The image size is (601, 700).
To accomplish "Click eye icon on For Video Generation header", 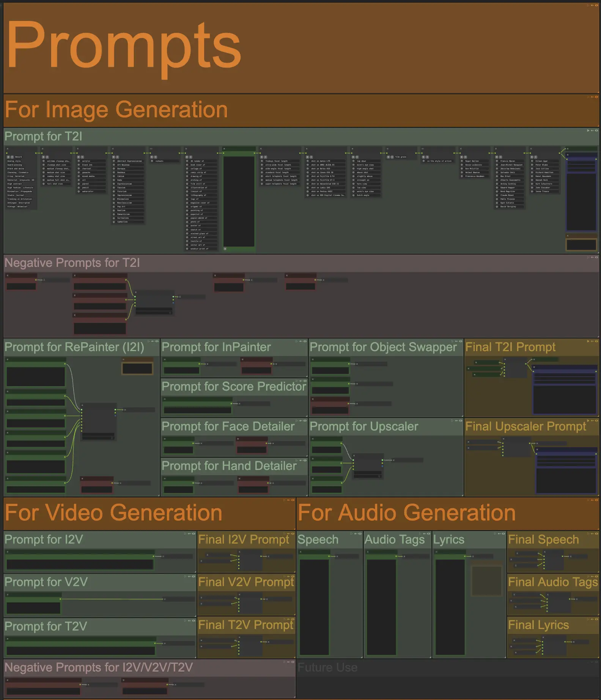I will [293, 500].
